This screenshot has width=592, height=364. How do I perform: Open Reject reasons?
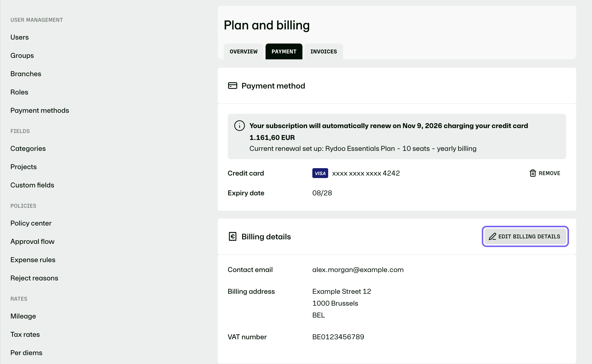[x=34, y=278]
